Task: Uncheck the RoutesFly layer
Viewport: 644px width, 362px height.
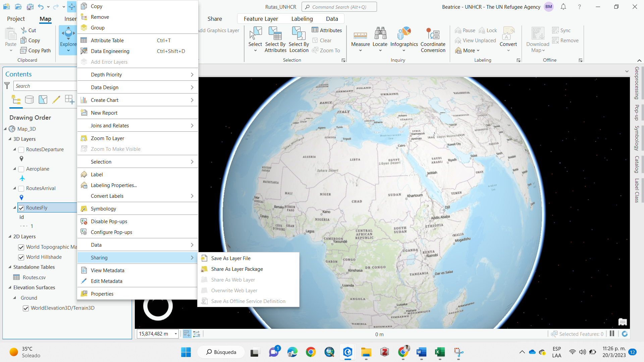Action: point(21,208)
